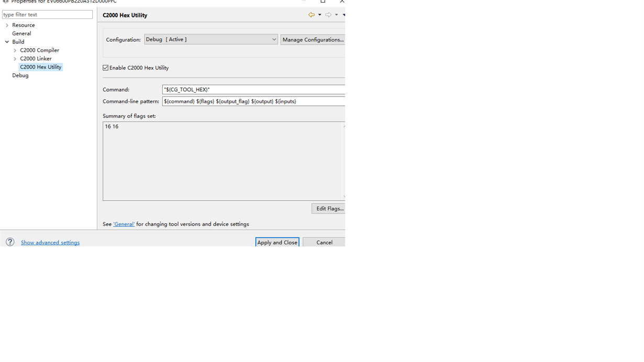The width and height of the screenshot is (644, 362).
Task: Click the Cancel button
Action: 324,242
